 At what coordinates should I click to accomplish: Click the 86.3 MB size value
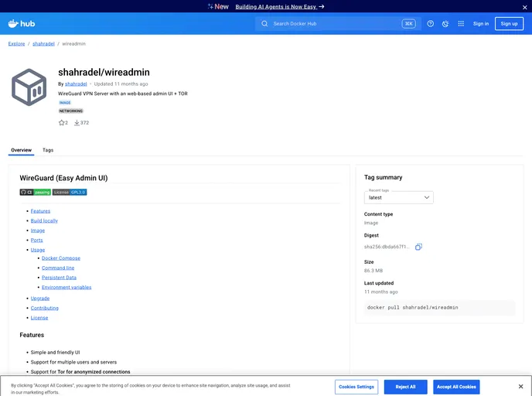pyautogui.click(x=373, y=271)
